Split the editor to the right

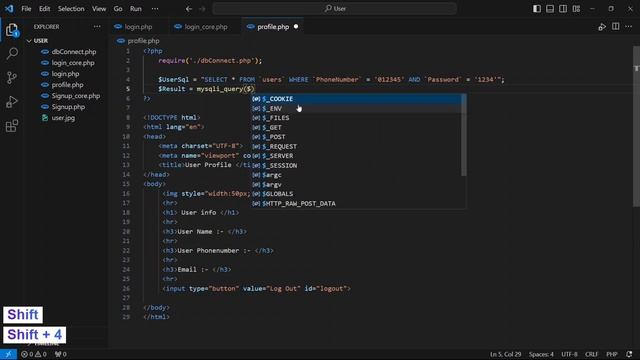pos(616,27)
